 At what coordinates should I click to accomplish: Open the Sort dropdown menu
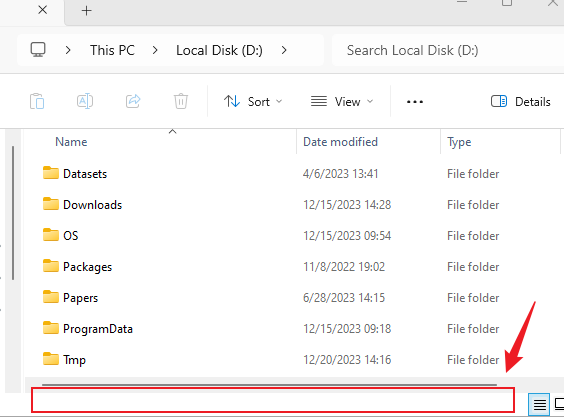tap(253, 102)
